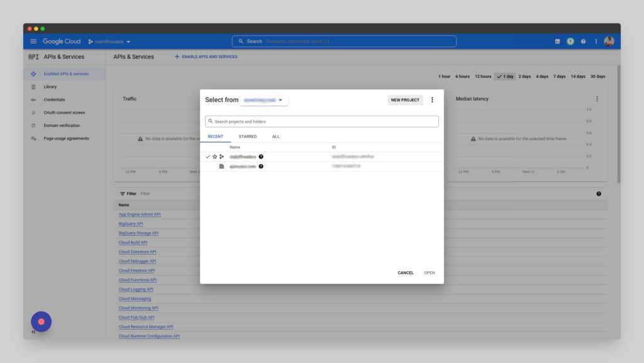Switch to the Starred tab
The width and height of the screenshot is (644, 363).
pyautogui.click(x=248, y=137)
